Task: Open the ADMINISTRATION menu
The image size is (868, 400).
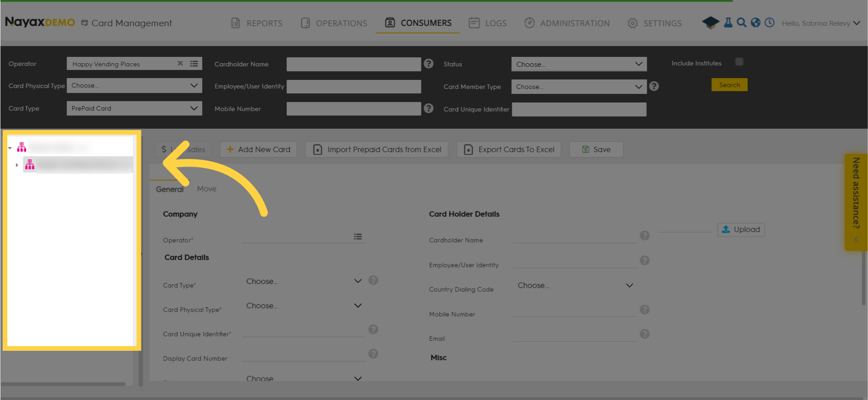Action: click(567, 23)
